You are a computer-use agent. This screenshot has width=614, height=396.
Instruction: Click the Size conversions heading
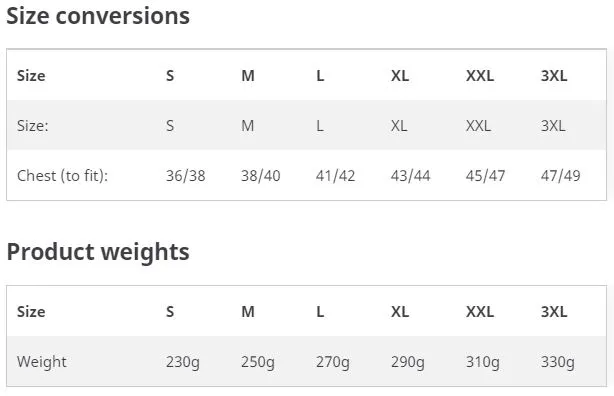98,16
